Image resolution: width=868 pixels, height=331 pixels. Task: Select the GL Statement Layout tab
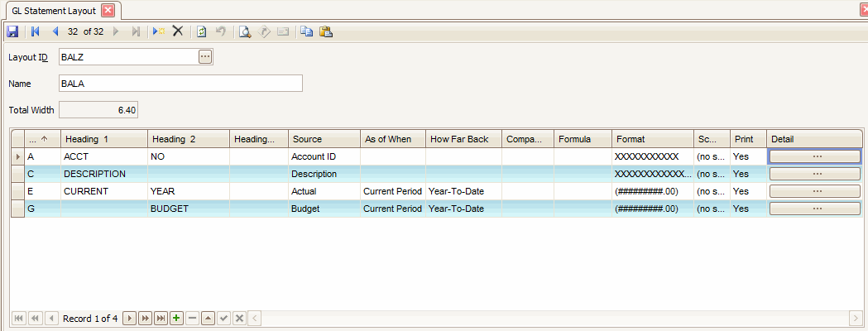coord(54,11)
